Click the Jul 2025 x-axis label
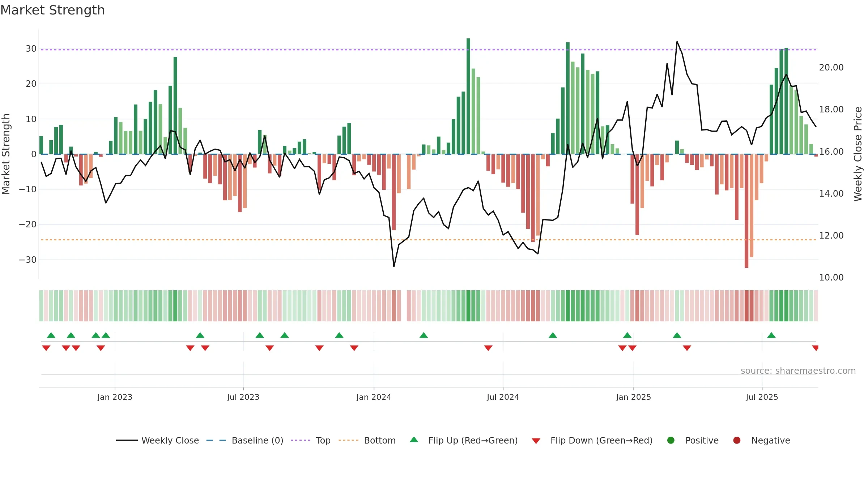This screenshot has width=868, height=488. (x=762, y=397)
